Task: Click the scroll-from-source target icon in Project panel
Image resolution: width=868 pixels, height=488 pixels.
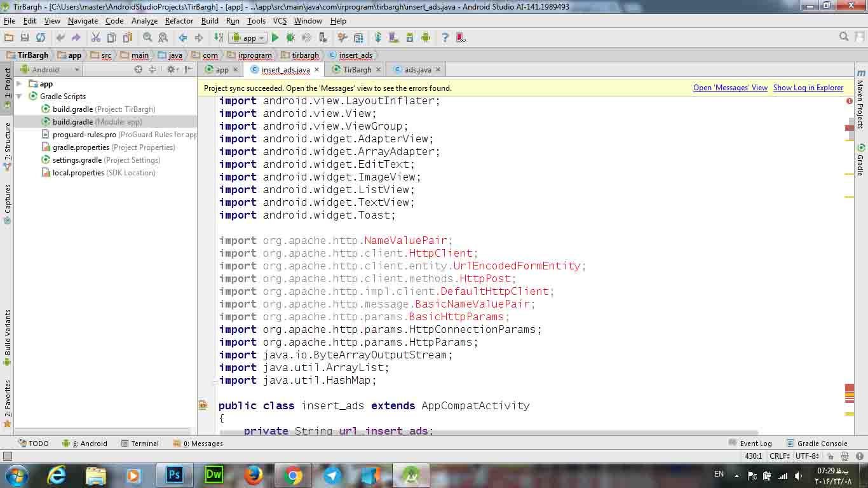Action: 139,70
